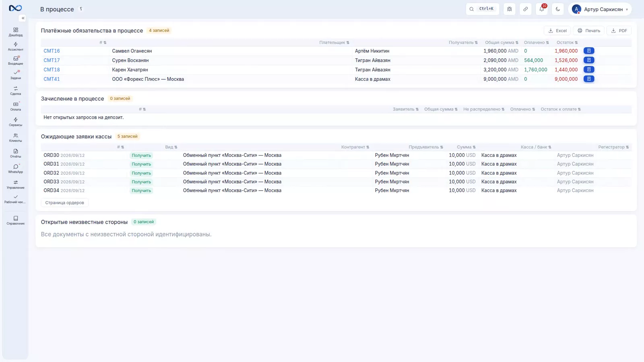
Task: Sort cash orders by Регистратор column
Action: pyautogui.click(x=613, y=147)
